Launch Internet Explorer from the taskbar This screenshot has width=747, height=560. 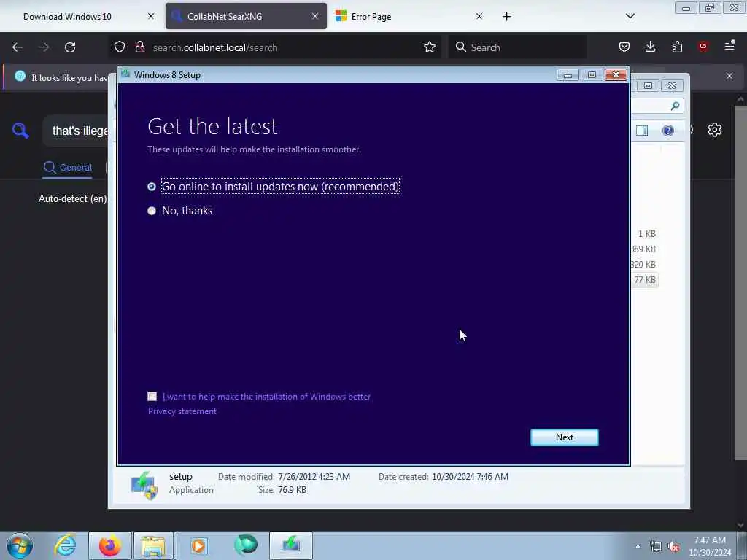pyautogui.click(x=65, y=545)
